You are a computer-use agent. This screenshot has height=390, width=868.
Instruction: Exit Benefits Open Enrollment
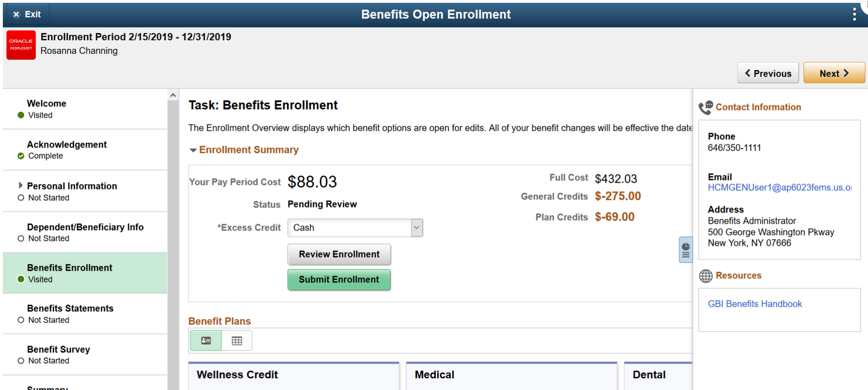26,14
